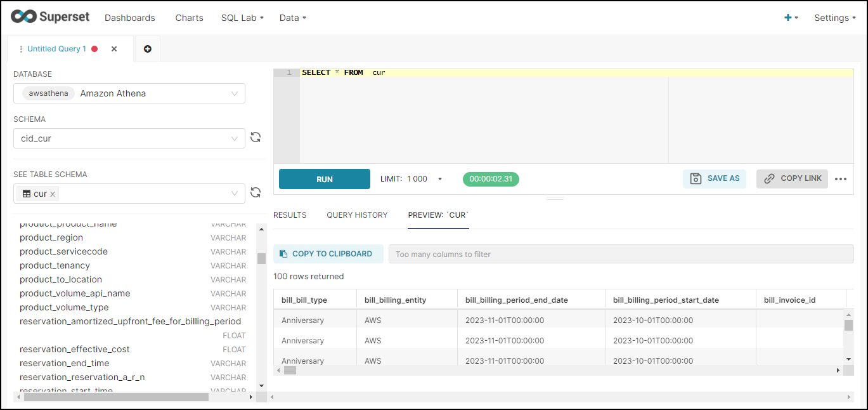This screenshot has width=868, height=410.
Task: Click the Copy Link chain icon
Action: coord(771,178)
